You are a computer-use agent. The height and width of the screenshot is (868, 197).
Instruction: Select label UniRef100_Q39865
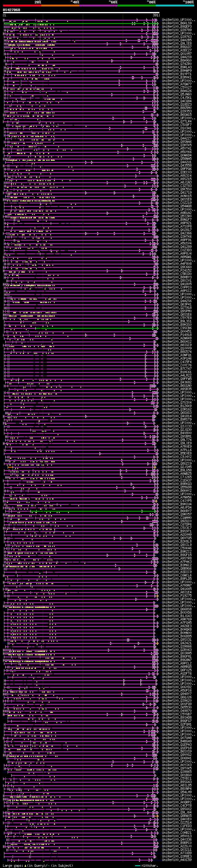click(177, 772)
